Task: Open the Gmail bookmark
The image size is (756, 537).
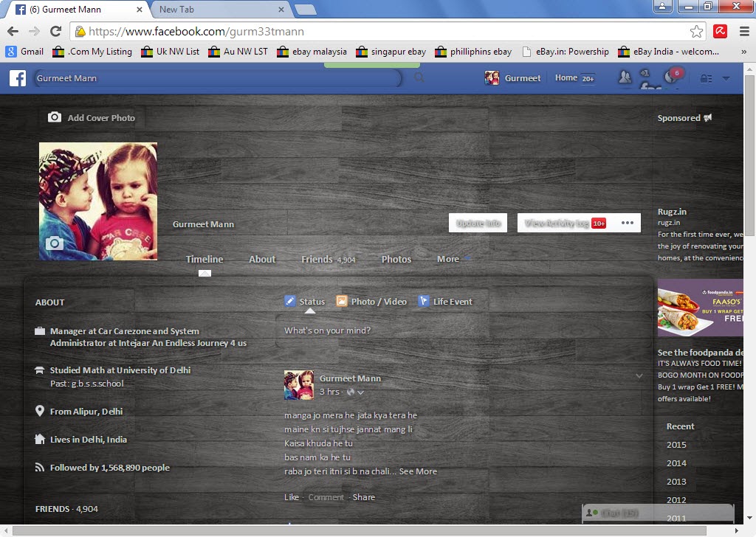Action: pos(24,52)
